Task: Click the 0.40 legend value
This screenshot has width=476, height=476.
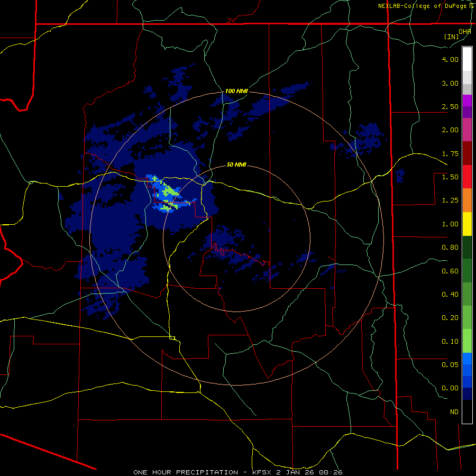Action: [x=450, y=295]
